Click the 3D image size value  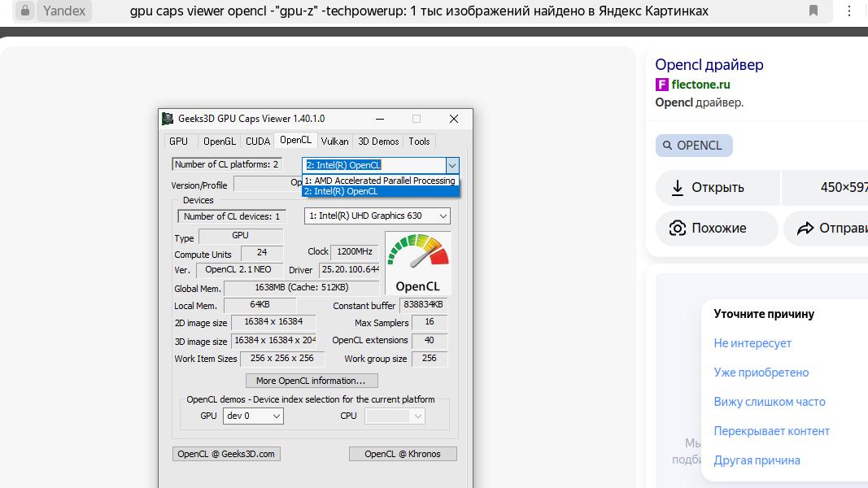click(275, 341)
